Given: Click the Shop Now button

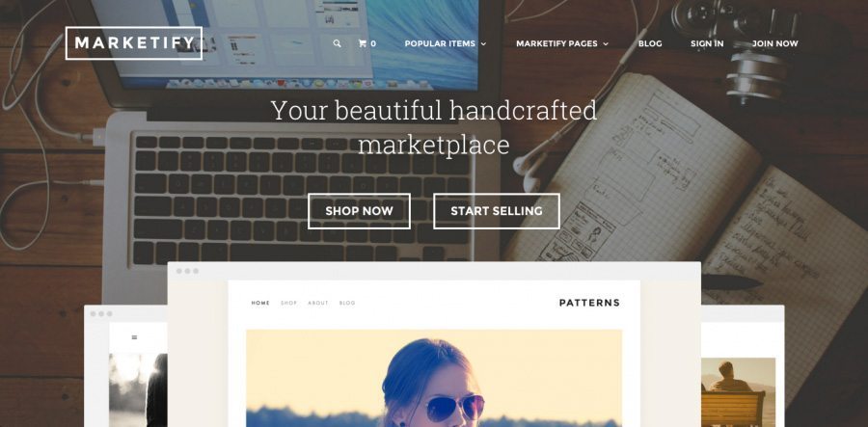Looking at the screenshot, I should pyautogui.click(x=360, y=211).
